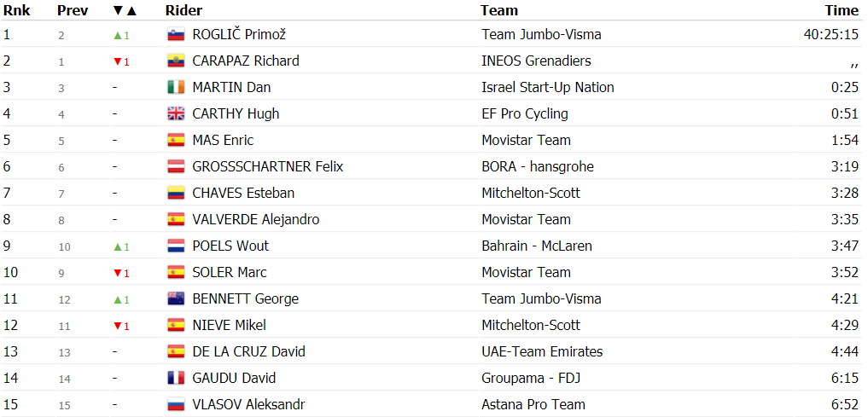Image resolution: width=868 pixels, height=417 pixels.
Task: Click the green up arrow in ROGLIČ row
Action: pos(117,36)
